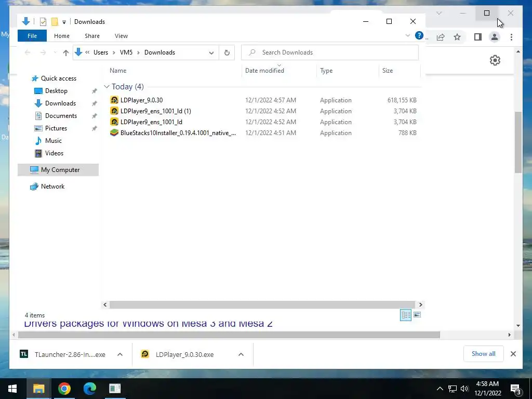Image resolution: width=532 pixels, height=399 pixels.
Task: Click Google Chrome on the taskbar
Action: coord(64,389)
